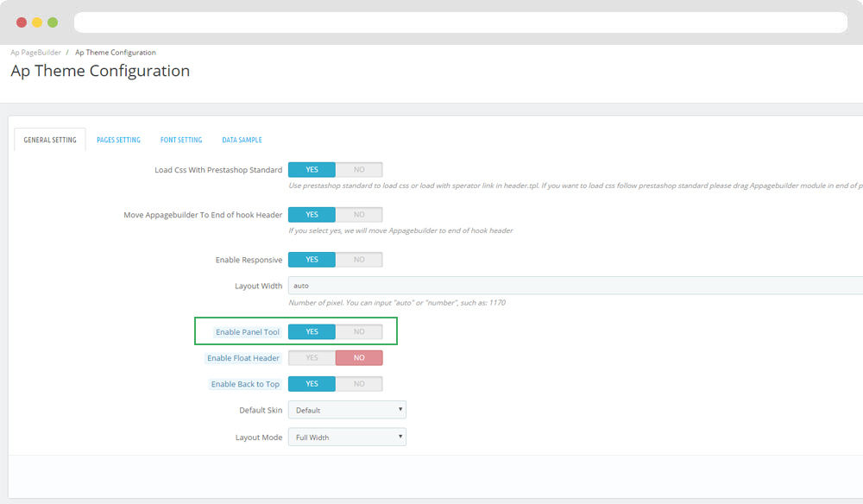Set Load Css With Prestashop Standard to NO
The image size is (863, 504).
[359, 170]
